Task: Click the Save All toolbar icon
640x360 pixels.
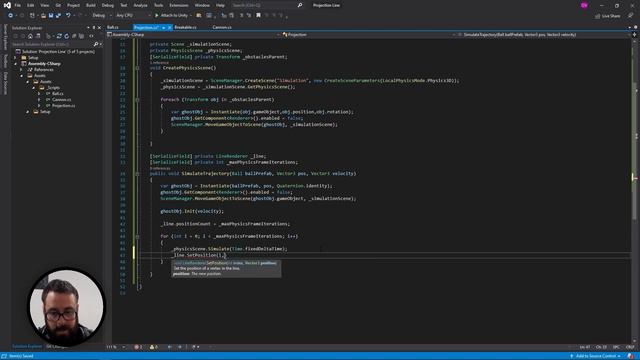Action: [x=58, y=16]
